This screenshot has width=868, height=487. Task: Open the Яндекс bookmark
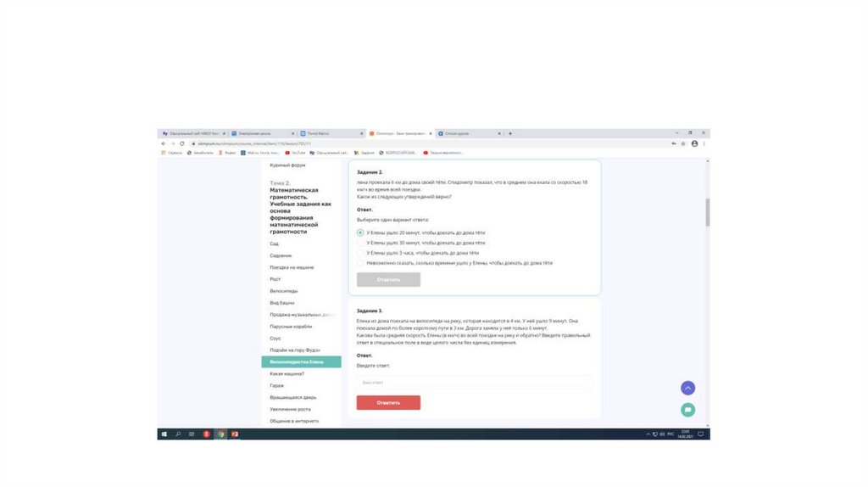227,153
